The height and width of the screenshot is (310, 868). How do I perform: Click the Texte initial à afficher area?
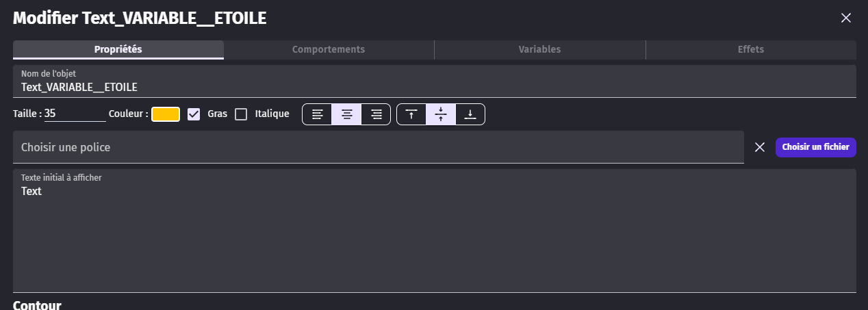click(434, 233)
